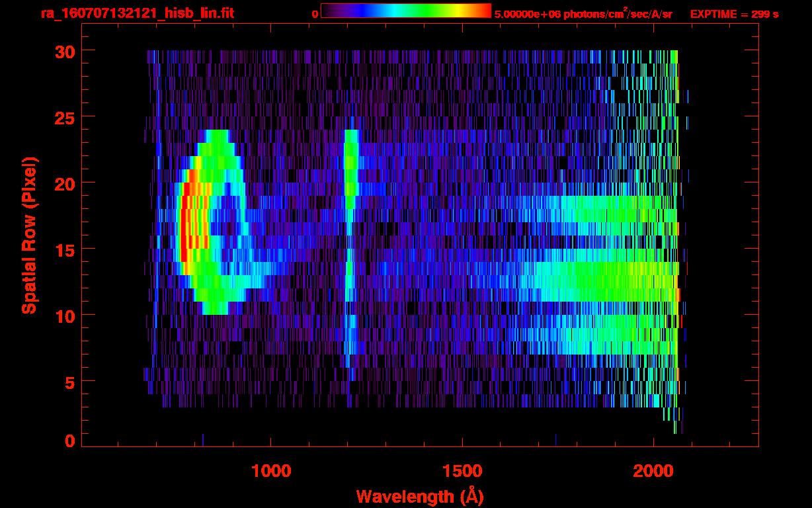
Task: Click the bright red emission feature near 800 Å
Action: tap(194, 222)
